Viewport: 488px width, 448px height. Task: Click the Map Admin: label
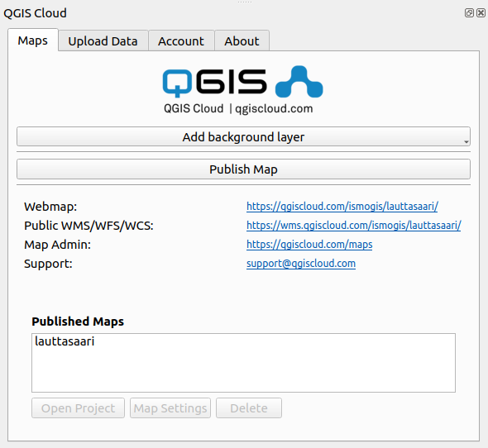(x=57, y=245)
